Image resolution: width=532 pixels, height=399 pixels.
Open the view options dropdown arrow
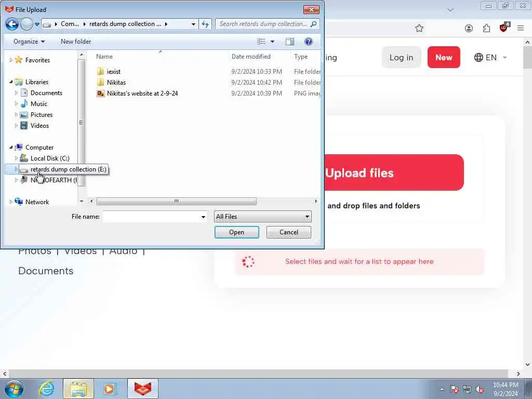point(272,42)
